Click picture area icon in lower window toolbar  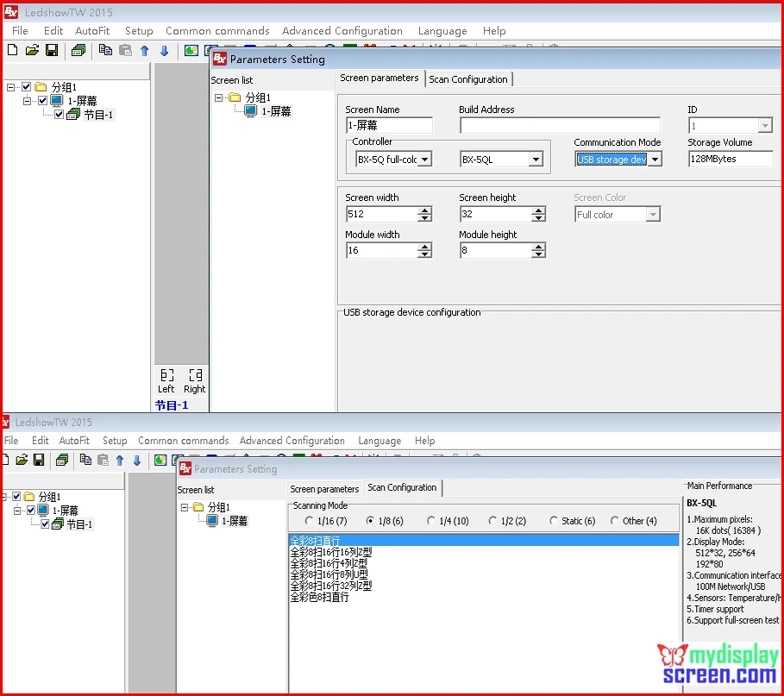tap(160, 460)
